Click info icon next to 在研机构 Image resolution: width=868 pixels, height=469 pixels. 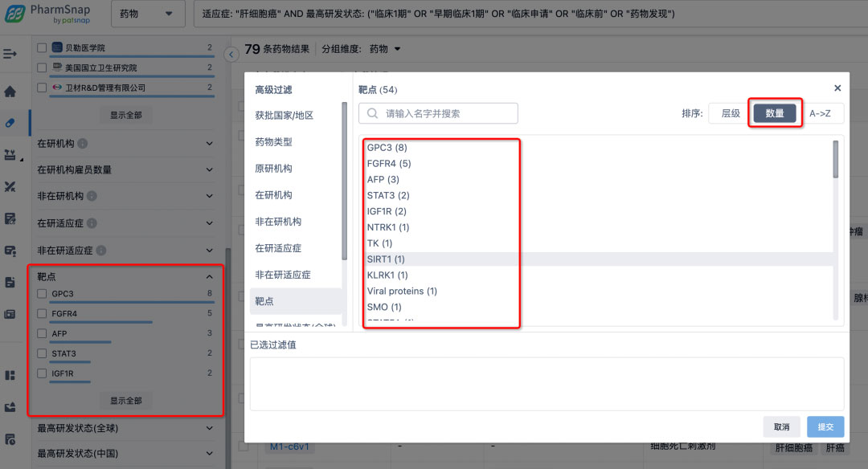84,144
